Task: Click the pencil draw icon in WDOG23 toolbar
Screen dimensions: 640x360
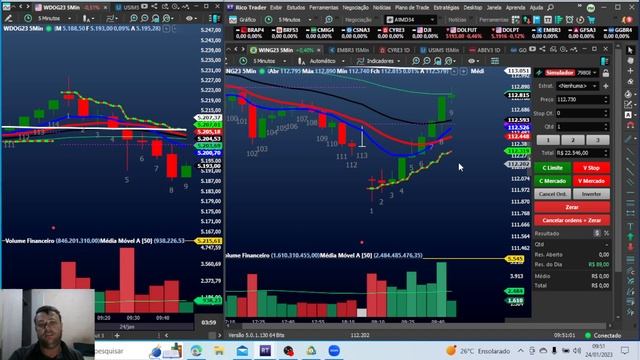Action: click(8, 18)
